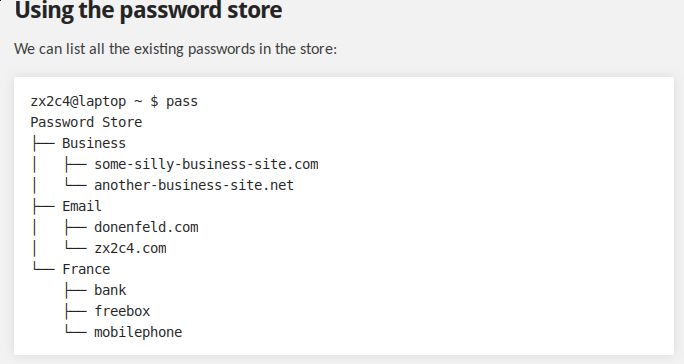This screenshot has height=364, width=684.
Task: Click the 'Using the password store' heading
Action: point(148,10)
